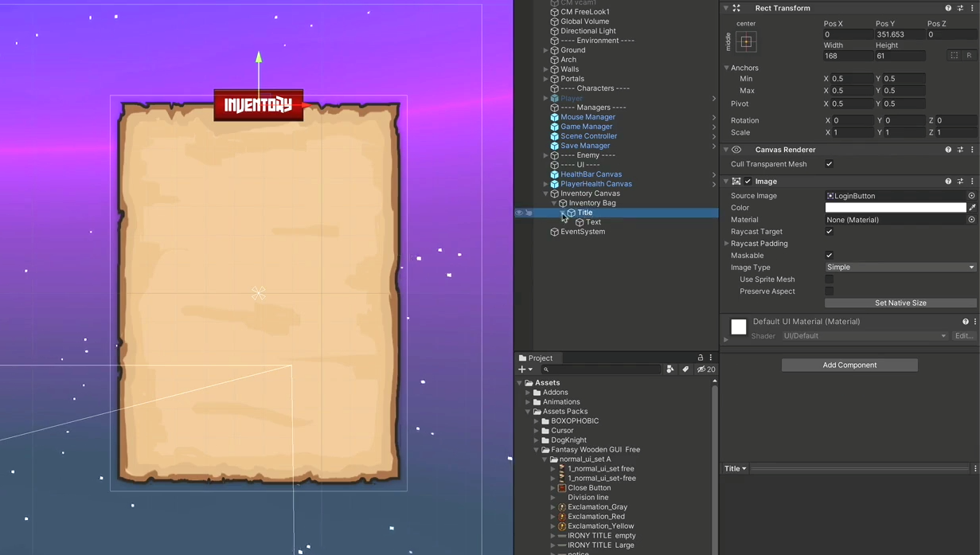The height and width of the screenshot is (555, 980).
Task: Open the Image component context menu
Action: coord(972,181)
